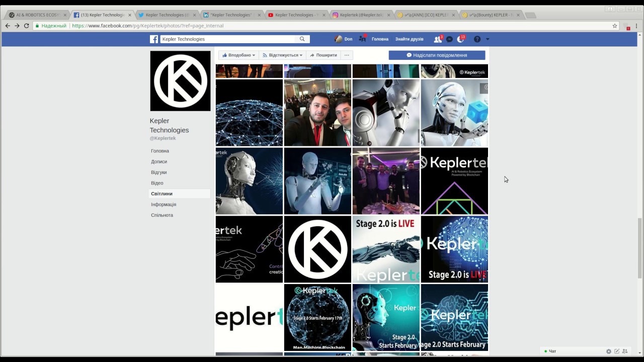Open the Help question mark icon
644x362 pixels.
(477, 39)
